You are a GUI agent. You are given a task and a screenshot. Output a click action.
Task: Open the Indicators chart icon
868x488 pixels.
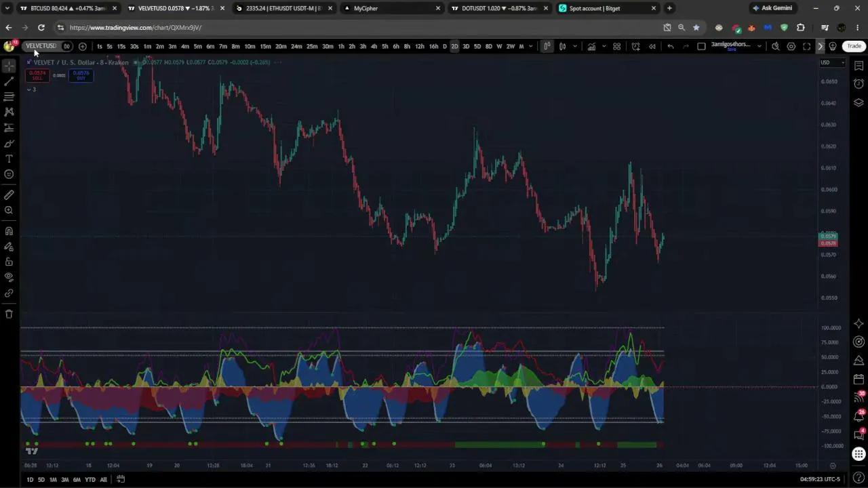pos(592,46)
